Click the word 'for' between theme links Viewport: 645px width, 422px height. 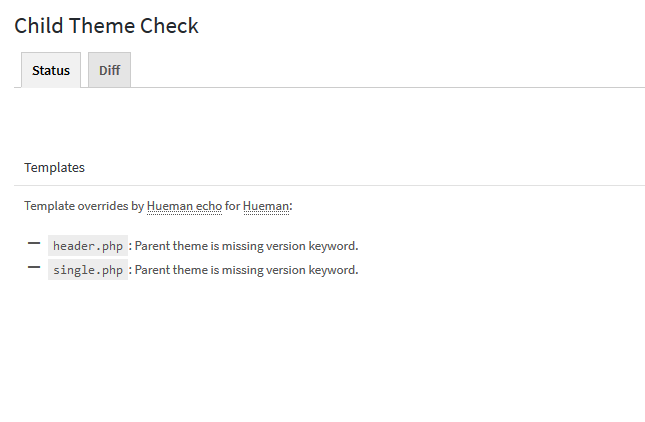(232, 206)
